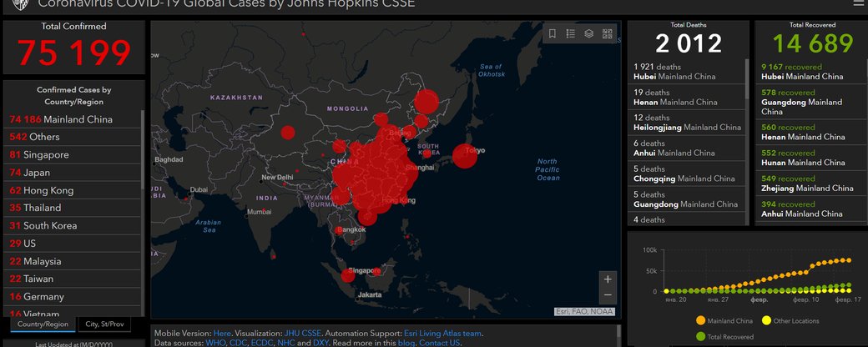Screen dimensions: 868x347
Task: Open the hamburger menu at top right
Action: point(859,4)
